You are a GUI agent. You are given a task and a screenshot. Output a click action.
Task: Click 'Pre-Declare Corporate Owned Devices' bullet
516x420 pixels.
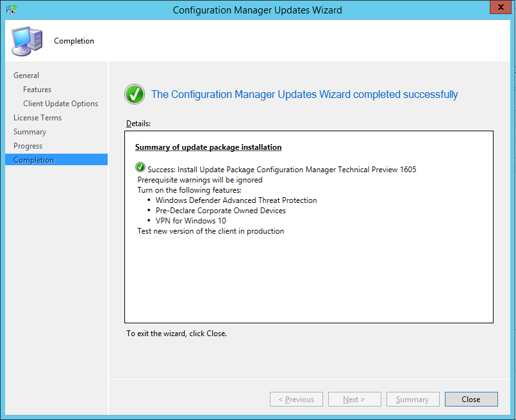click(x=221, y=211)
